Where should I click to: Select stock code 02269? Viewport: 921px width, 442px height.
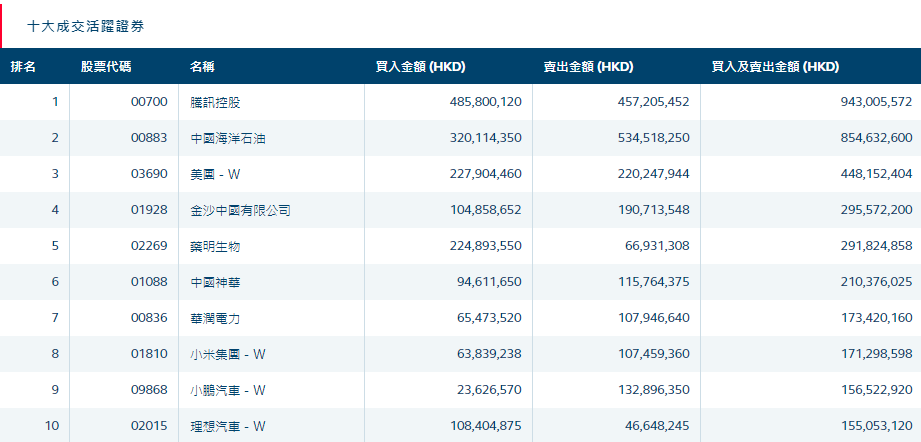pyautogui.click(x=149, y=246)
